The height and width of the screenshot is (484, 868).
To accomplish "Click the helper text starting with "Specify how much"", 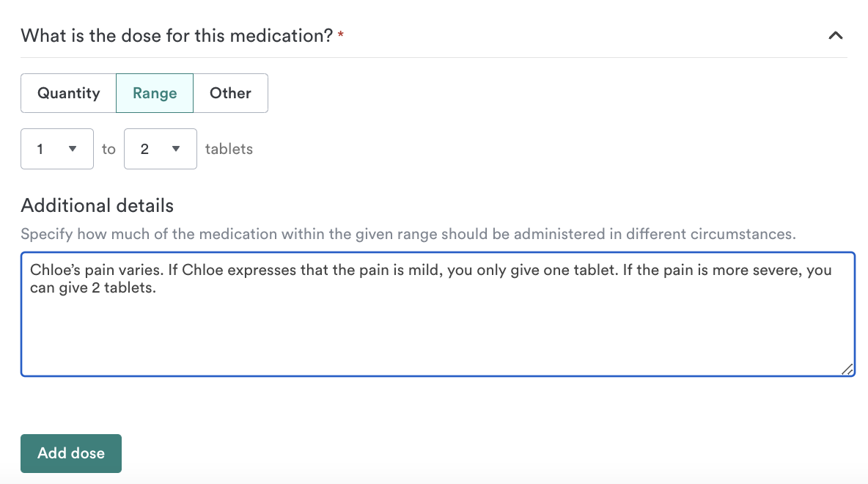I will 408,235.
